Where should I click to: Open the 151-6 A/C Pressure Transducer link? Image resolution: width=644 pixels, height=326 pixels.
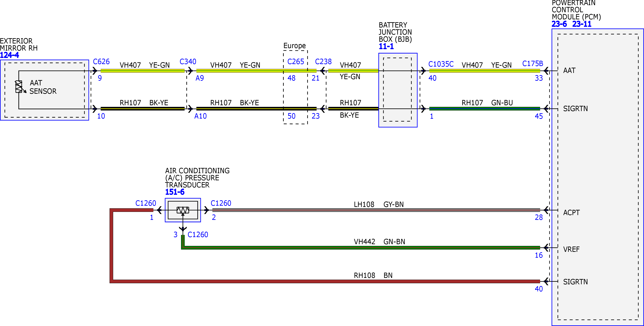click(175, 192)
